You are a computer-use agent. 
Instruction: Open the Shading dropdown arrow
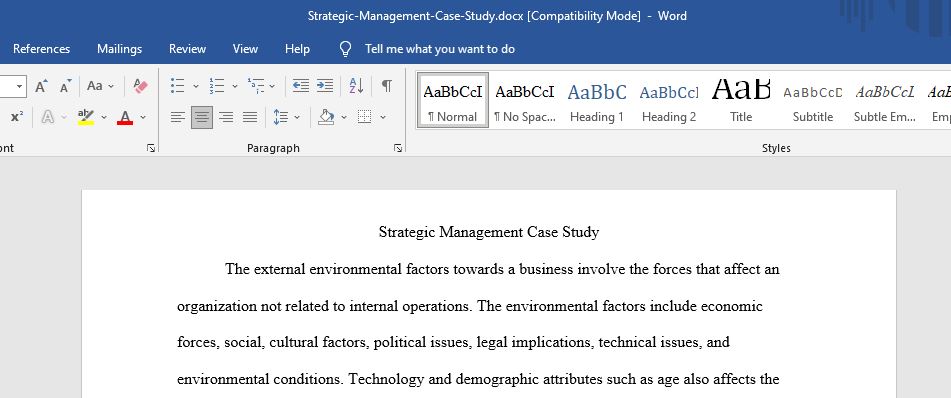tap(344, 117)
